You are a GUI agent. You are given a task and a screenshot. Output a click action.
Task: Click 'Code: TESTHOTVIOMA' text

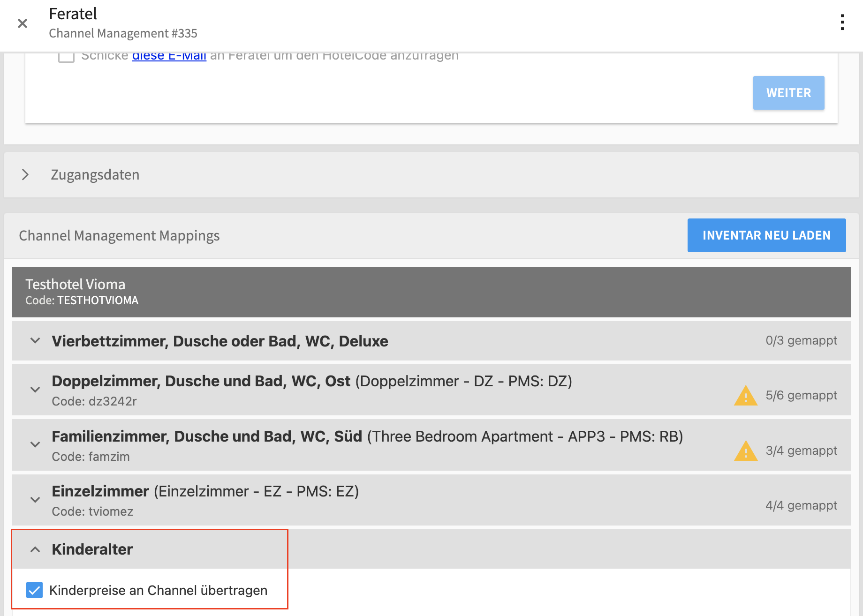(x=82, y=300)
